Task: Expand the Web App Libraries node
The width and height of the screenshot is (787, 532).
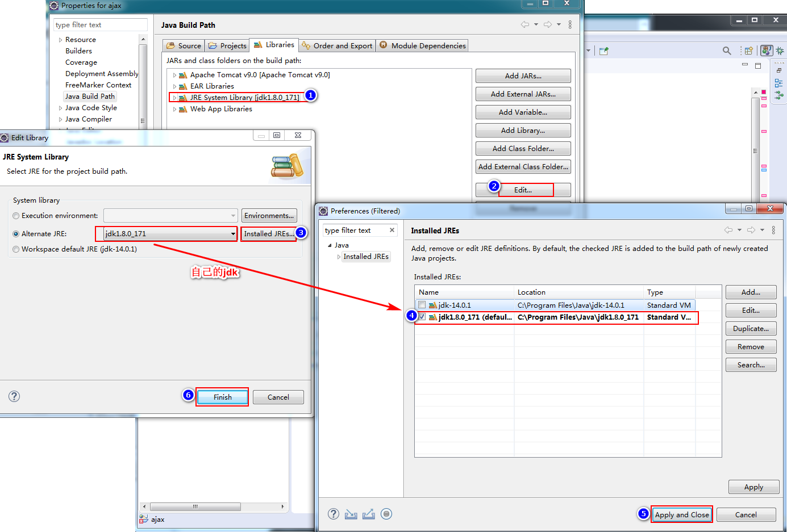Action: pyautogui.click(x=174, y=109)
